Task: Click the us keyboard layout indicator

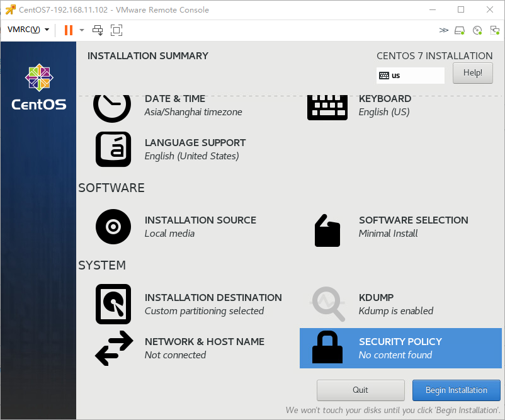Action: [x=411, y=76]
